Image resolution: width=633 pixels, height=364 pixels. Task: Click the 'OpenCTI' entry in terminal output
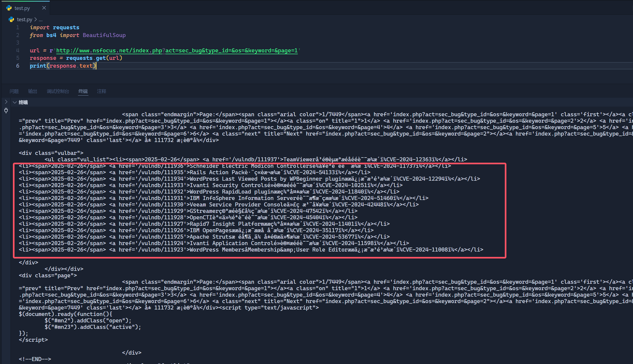(188, 217)
